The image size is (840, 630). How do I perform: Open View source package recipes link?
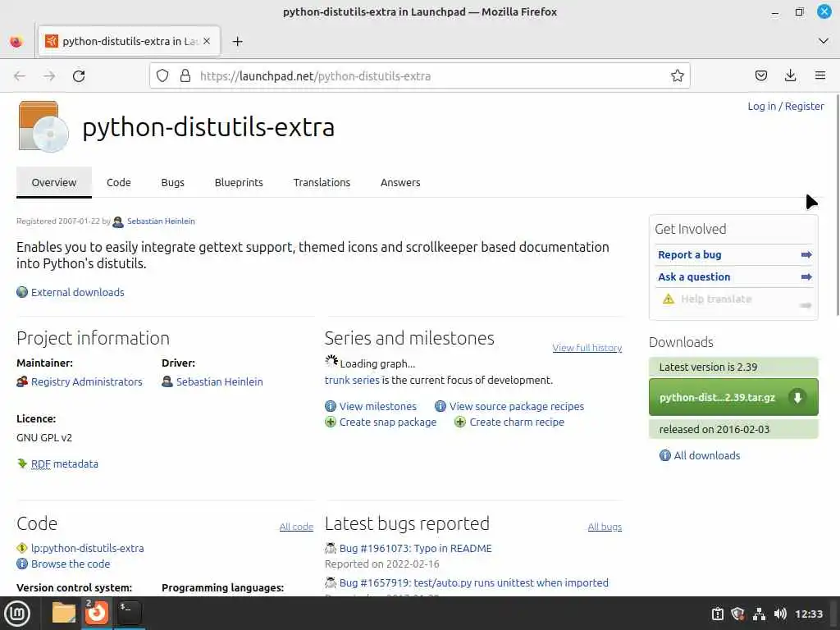coord(517,407)
